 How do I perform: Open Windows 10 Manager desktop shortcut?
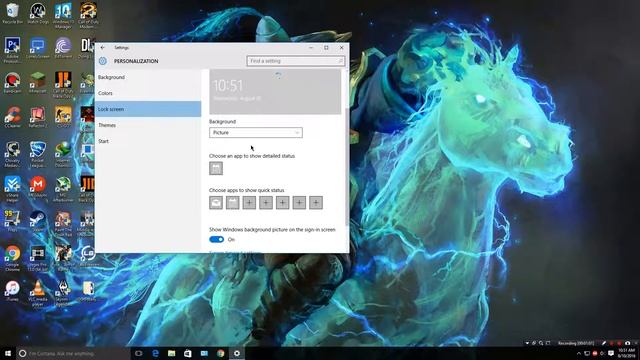(x=63, y=15)
